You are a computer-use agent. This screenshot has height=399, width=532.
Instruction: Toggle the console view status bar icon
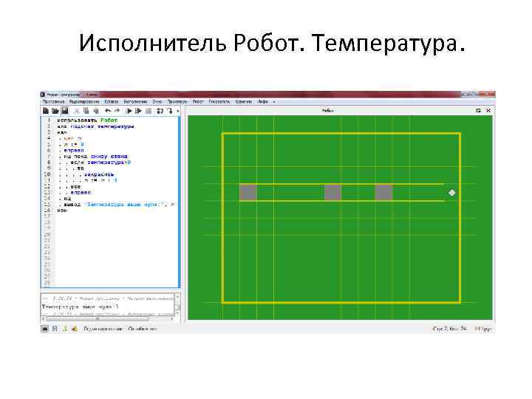click(x=45, y=328)
